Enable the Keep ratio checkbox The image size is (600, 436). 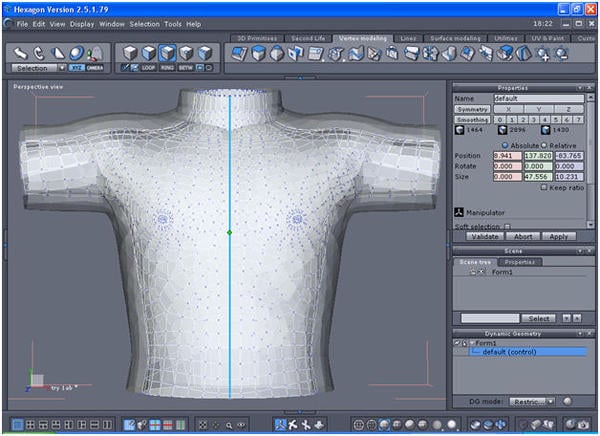coord(543,187)
